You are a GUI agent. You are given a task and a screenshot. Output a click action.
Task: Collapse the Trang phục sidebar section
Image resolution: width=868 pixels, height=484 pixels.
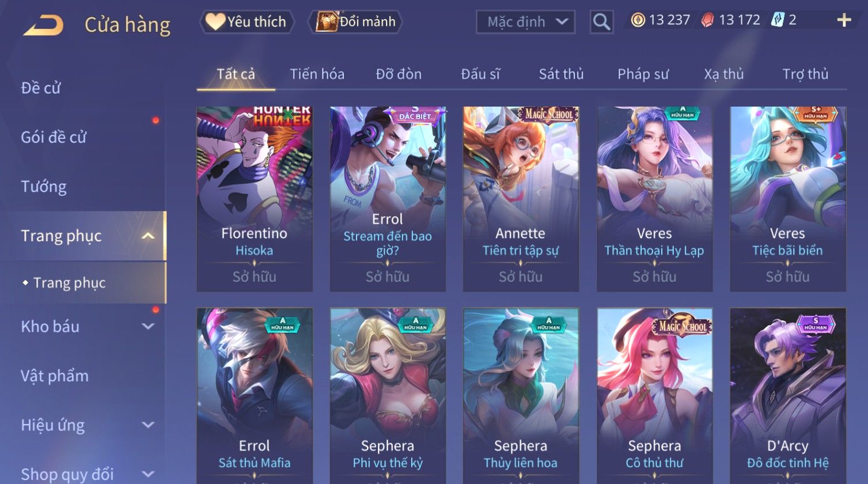point(148,236)
